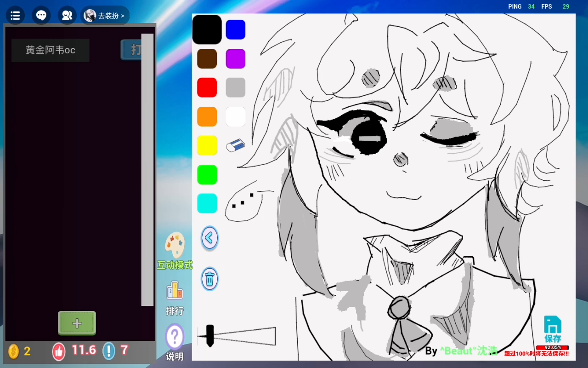Select the eraser tool
The width and height of the screenshot is (588, 368).
pyautogui.click(x=236, y=145)
